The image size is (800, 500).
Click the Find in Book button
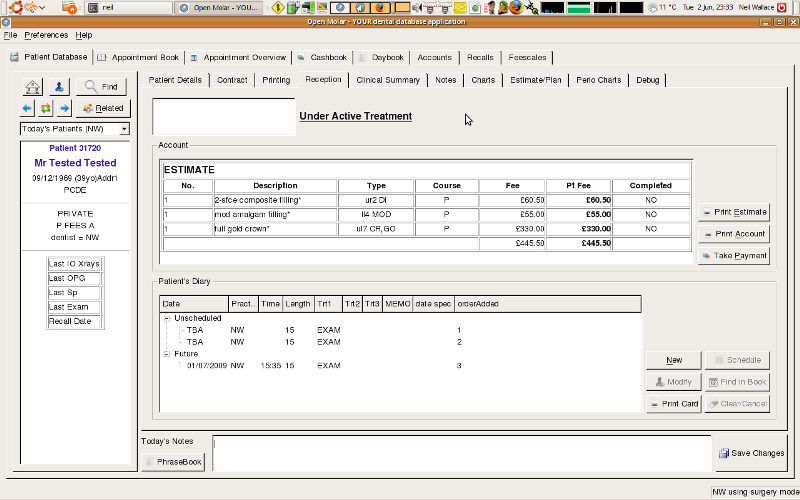(737, 382)
